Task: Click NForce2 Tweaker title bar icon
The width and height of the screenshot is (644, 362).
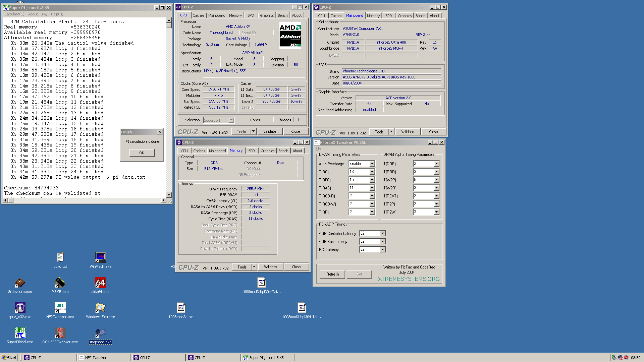Action: point(317,142)
